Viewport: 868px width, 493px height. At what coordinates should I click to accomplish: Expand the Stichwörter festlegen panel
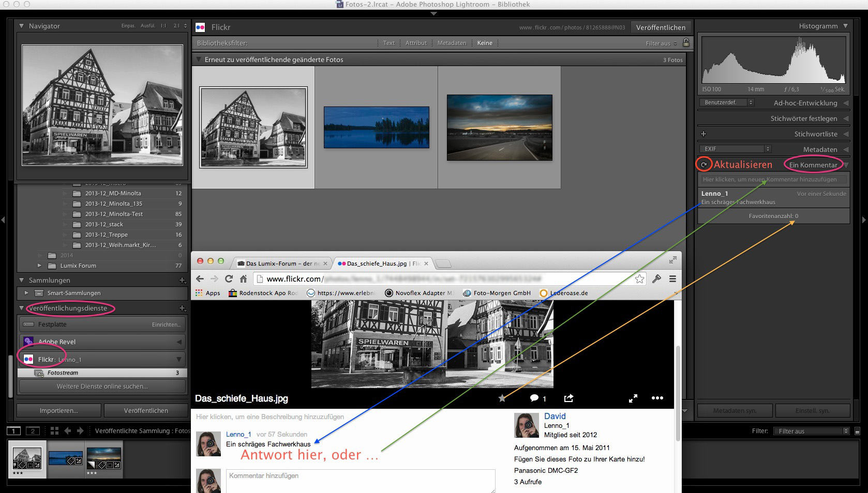point(846,118)
